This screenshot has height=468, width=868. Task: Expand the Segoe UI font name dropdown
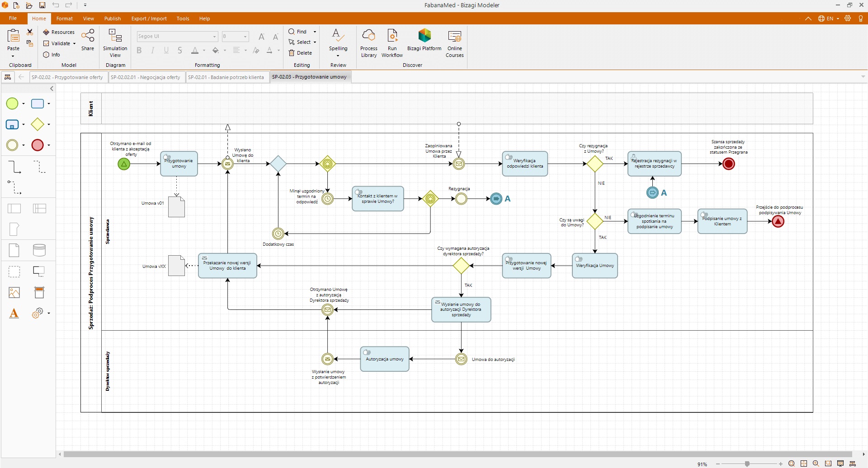point(214,37)
